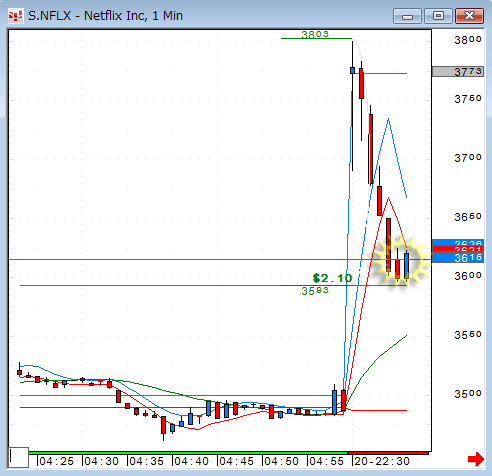Click the 04:35 time axis label
Screen dimensions: 492x476
click(146, 461)
